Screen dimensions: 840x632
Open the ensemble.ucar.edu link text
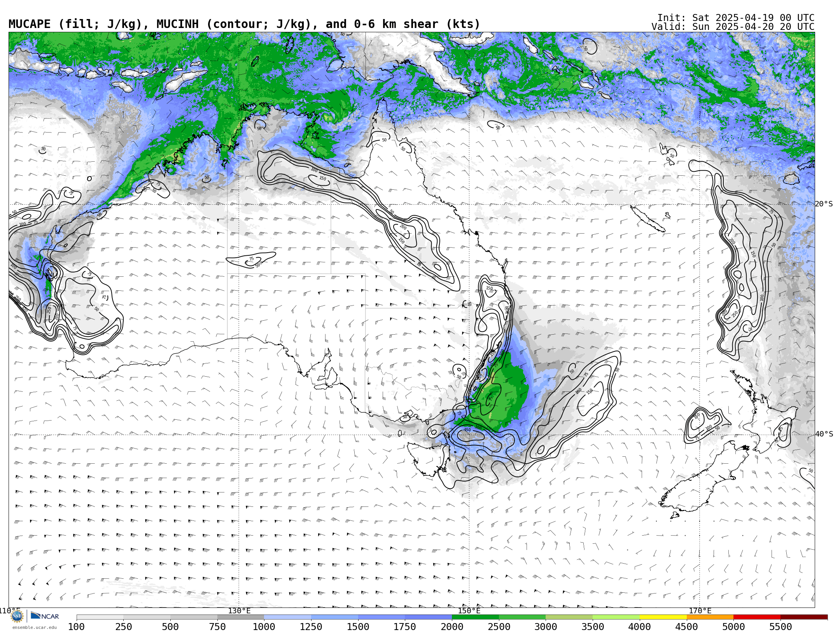click(x=34, y=627)
